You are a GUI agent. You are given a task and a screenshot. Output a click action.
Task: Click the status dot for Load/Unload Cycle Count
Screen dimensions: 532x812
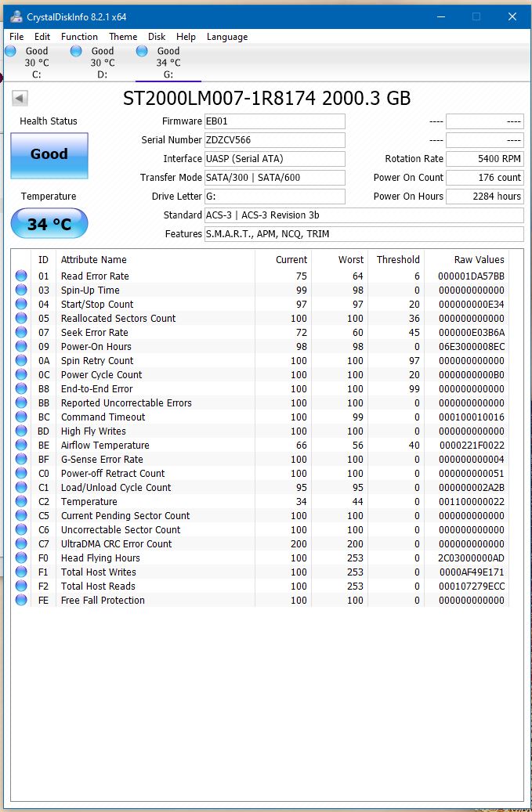pos(21,487)
